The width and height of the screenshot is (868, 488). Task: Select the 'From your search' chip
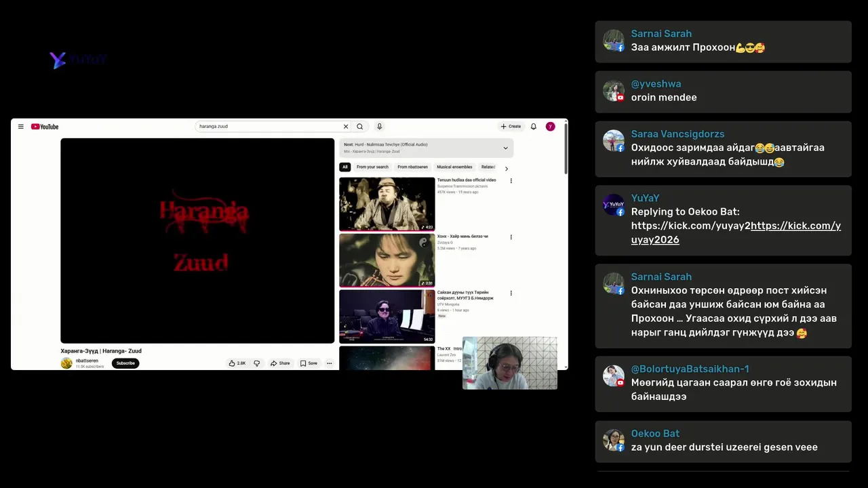[372, 167]
